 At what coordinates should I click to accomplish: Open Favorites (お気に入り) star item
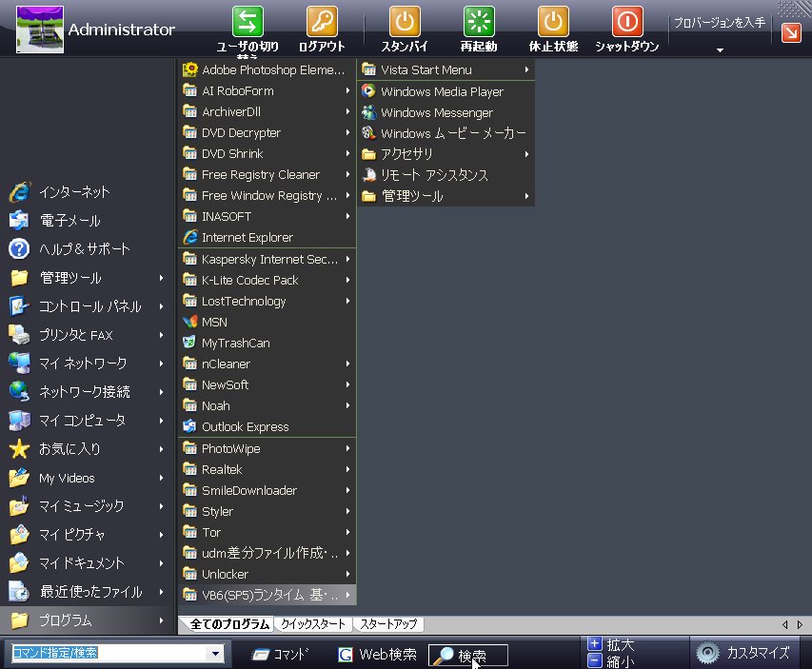pos(87,449)
